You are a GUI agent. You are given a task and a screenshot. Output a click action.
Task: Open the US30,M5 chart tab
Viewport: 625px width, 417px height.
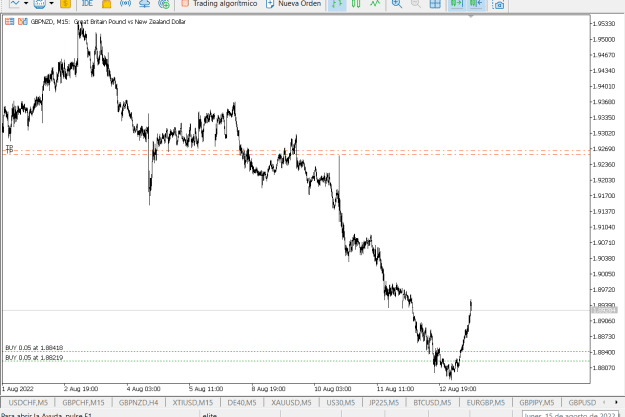tap(341, 403)
